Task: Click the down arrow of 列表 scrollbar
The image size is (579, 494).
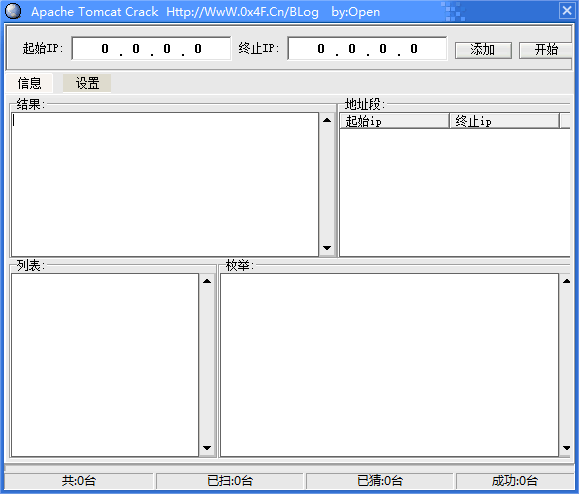Action: click(x=207, y=448)
